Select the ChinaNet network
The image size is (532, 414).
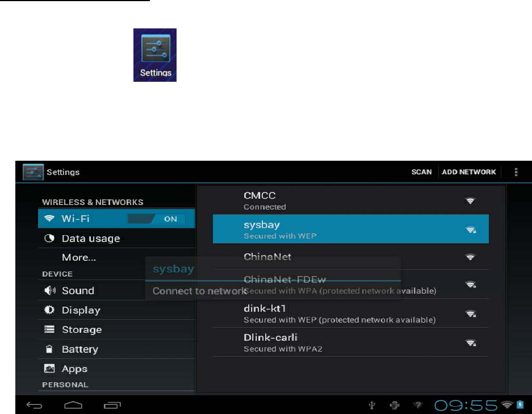tap(351, 257)
